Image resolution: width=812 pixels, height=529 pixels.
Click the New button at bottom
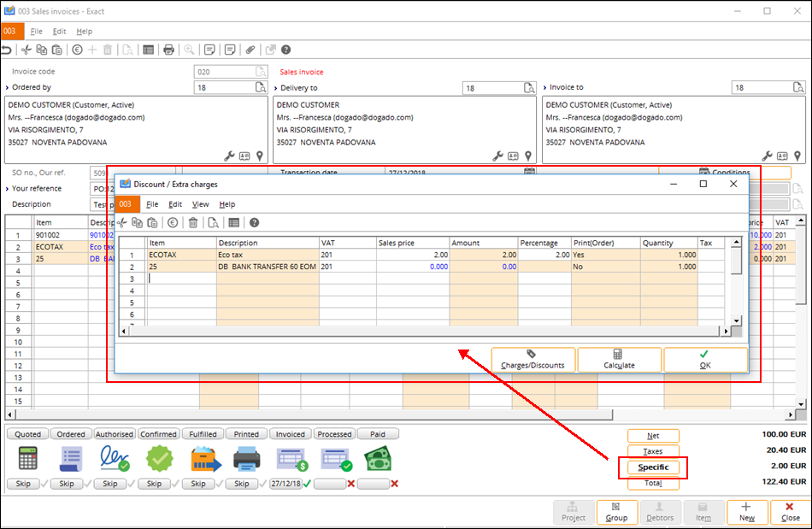click(747, 513)
